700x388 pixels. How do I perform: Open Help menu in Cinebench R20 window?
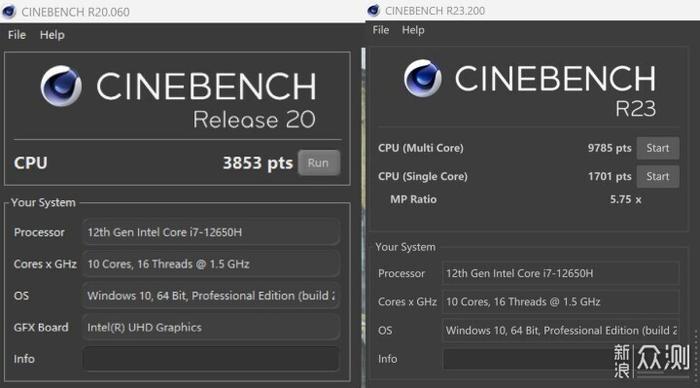pos(52,35)
